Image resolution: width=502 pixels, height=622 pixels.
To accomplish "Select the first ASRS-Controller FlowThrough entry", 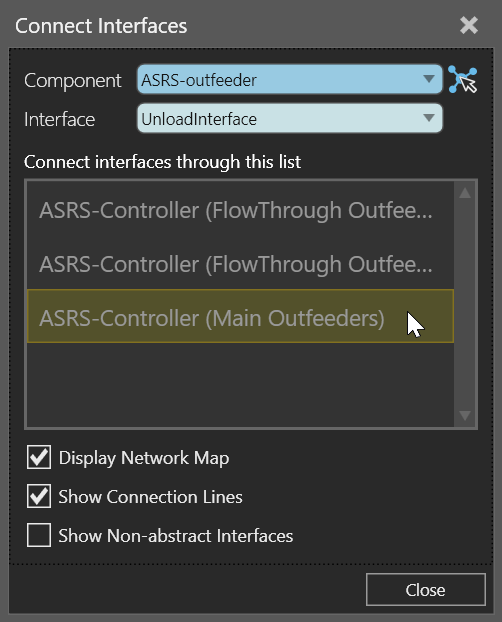I will pos(240,210).
